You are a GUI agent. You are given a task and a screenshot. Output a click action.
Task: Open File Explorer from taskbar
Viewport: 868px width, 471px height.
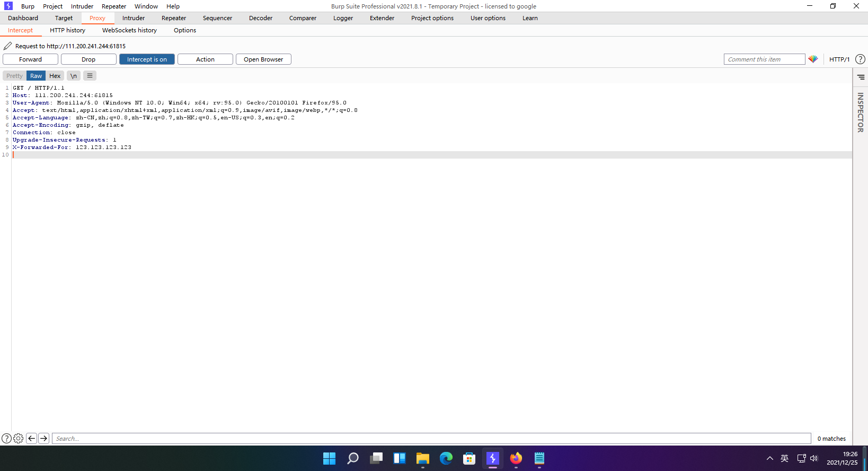click(x=422, y=458)
